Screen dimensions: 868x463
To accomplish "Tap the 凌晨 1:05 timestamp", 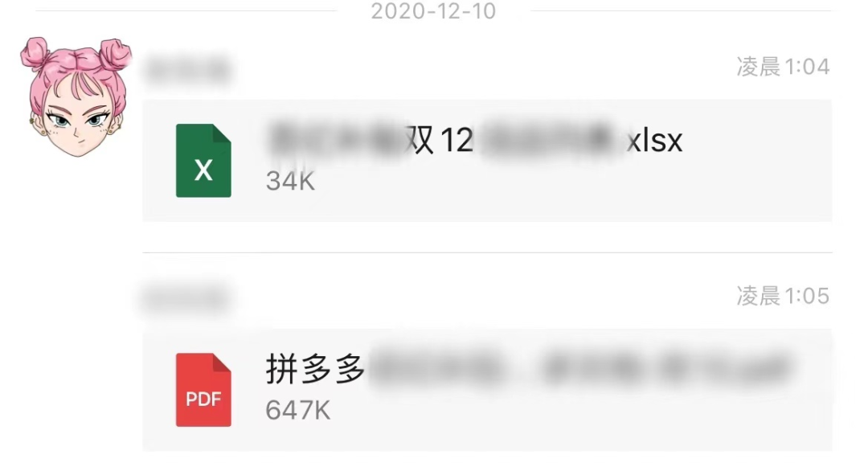I will (783, 297).
